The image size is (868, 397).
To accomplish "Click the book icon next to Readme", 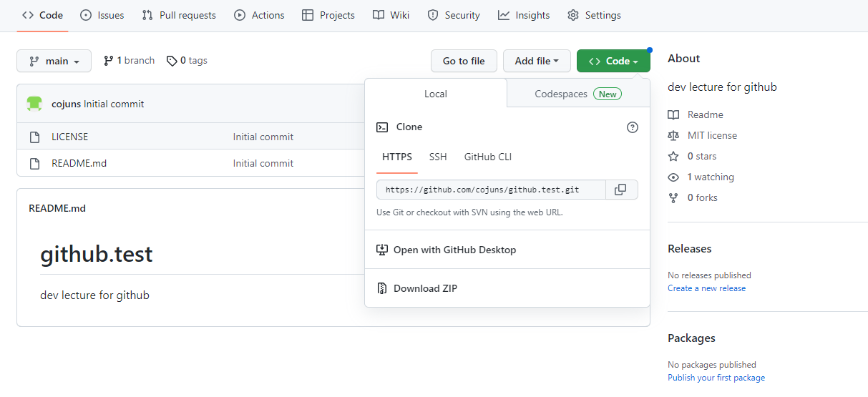I will click(x=673, y=114).
